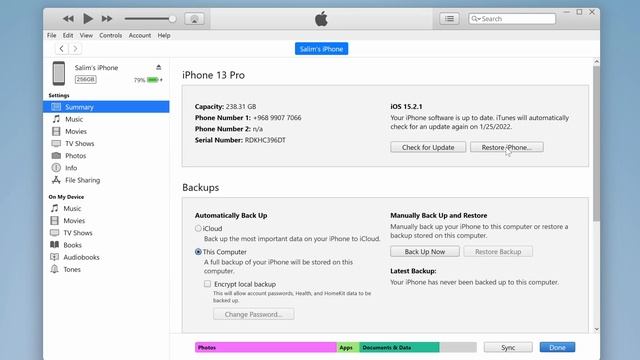This screenshot has height=360, width=640.
Task: Open the File menu
Action: click(51, 36)
